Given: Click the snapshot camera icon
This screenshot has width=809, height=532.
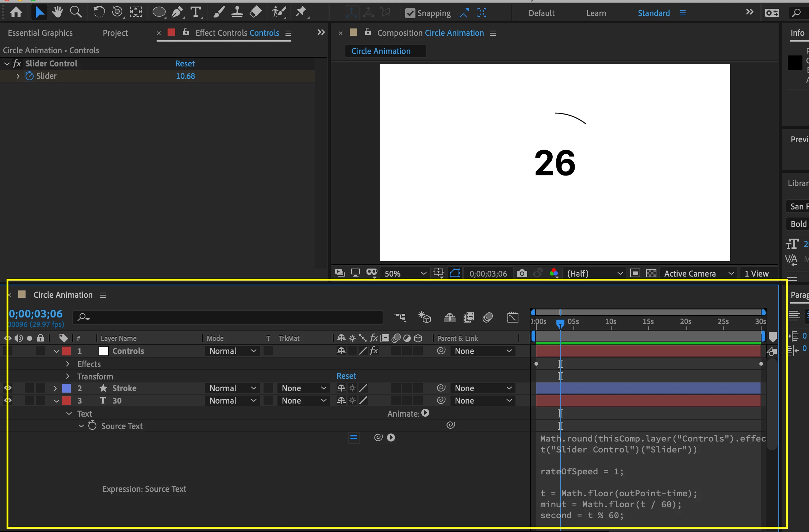Looking at the screenshot, I should click(x=522, y=273).
